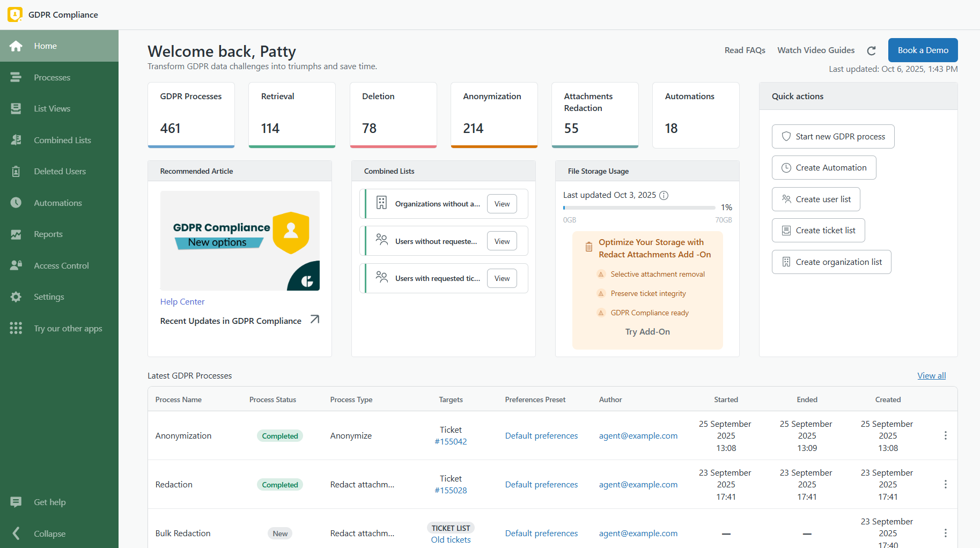Open the GDPR Compliance article thumbnail
980x548 pixels.
pyautogui.click(x=240, y=241)
